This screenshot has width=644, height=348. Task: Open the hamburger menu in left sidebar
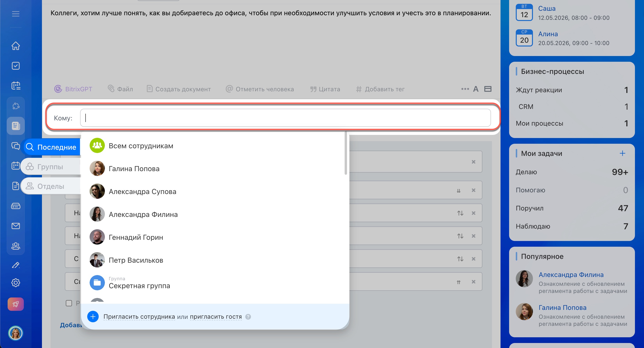(15, 14)
